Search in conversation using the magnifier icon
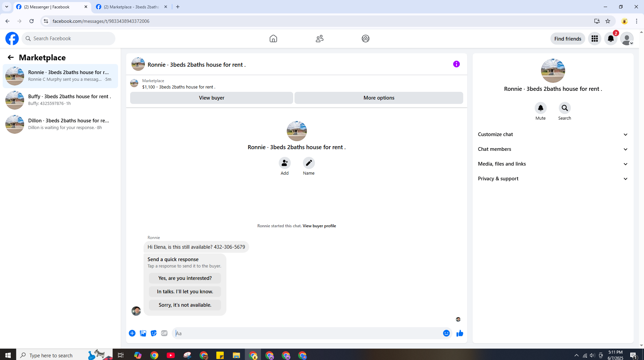 (565, 108)
